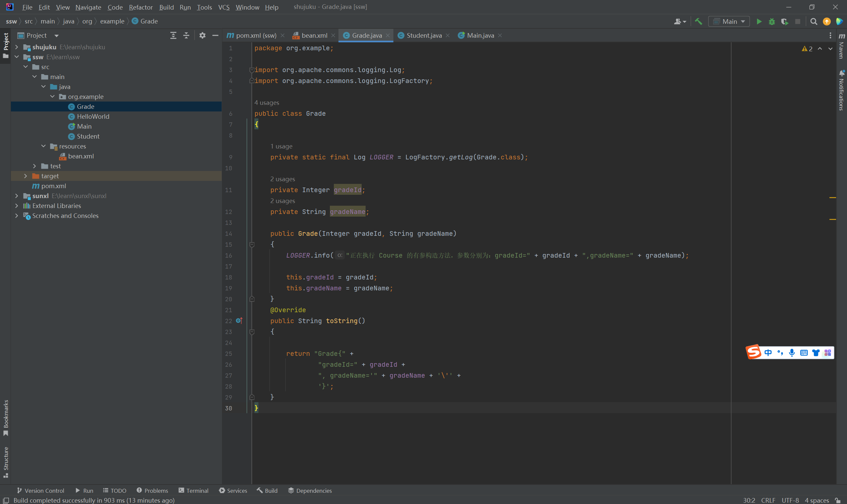Open the Run tool window
The image size is (847, 504).
84,490
